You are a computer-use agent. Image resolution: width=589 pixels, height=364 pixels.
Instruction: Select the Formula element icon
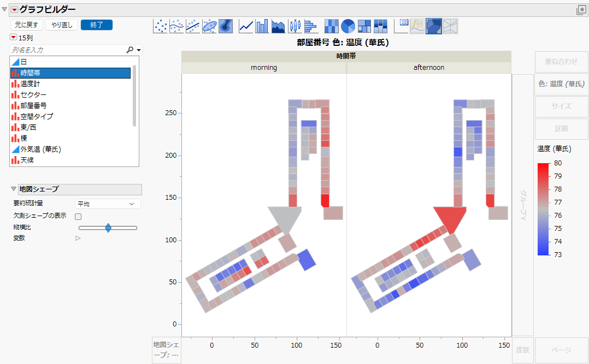click(417, 26)
